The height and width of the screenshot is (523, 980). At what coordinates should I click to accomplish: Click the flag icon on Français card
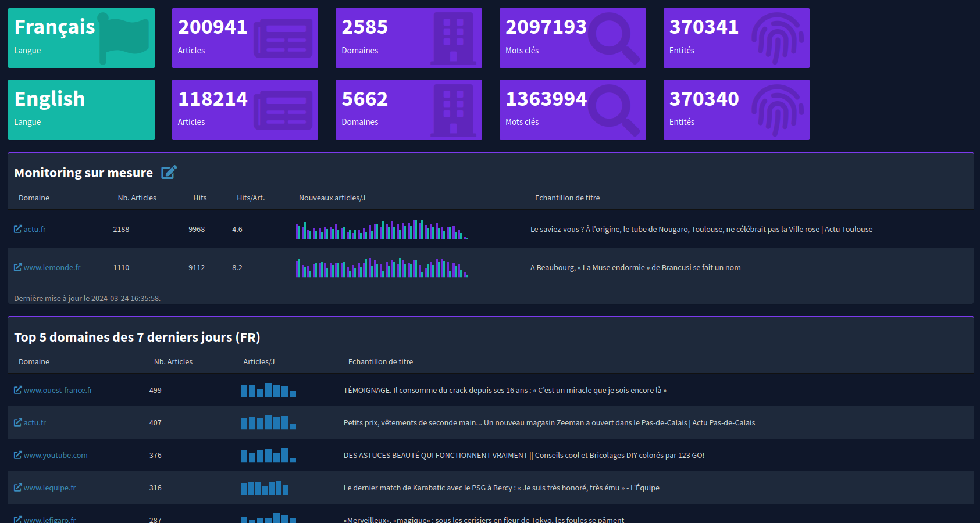(124, 38)
